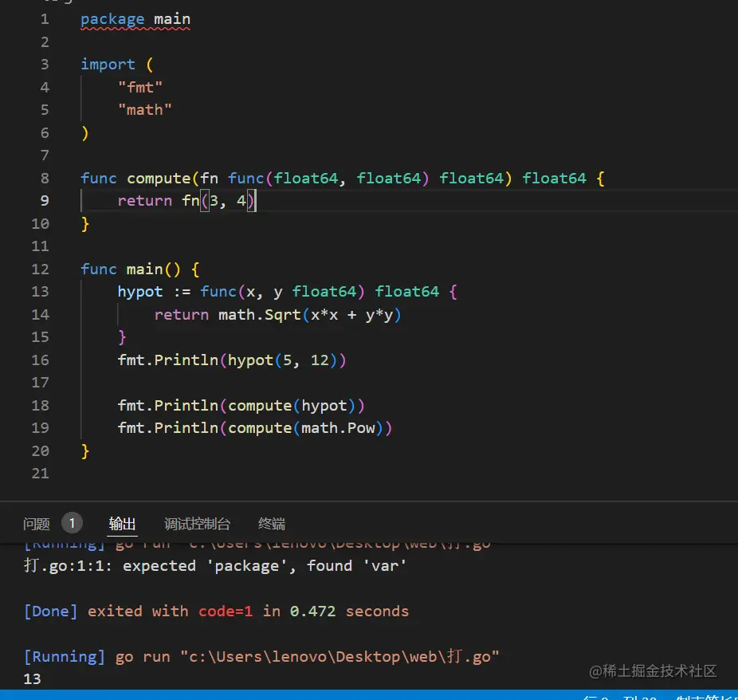Click the error message "expected 'package', found 'var'"
Screen dimensions: 738x700
pyautogui.click(x=265, y=566)
